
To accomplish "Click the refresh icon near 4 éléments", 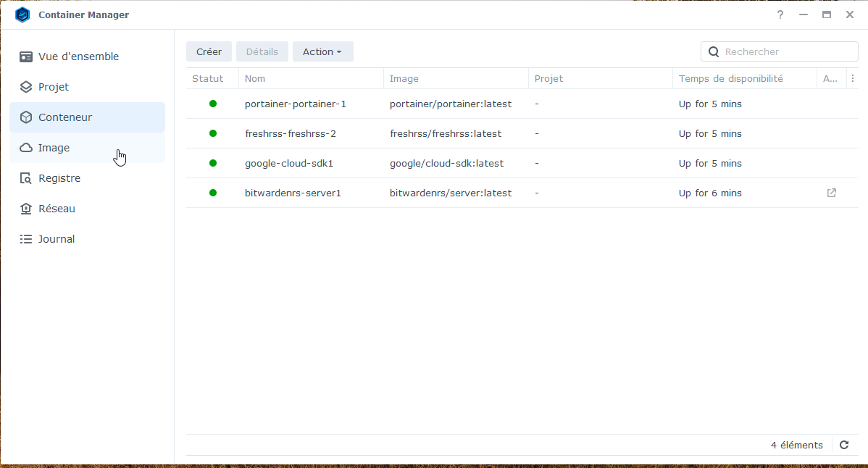I will (x=844, y=445).
